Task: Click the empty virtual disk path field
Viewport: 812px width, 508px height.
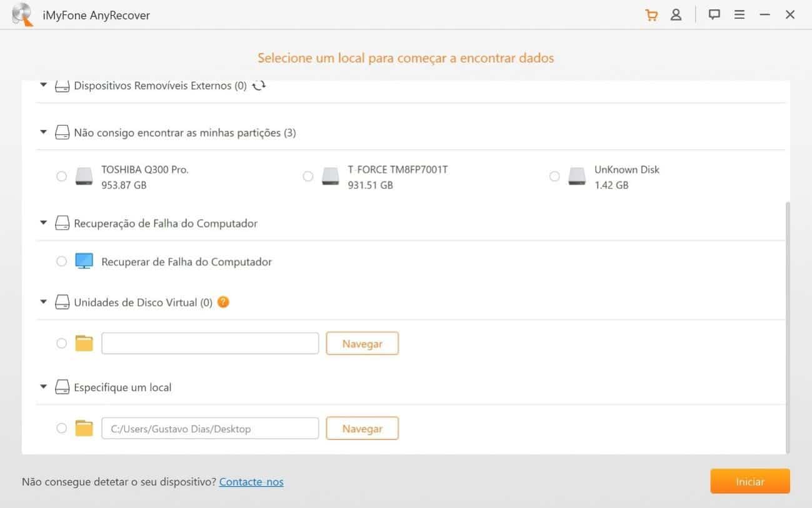Action: click(x=210, y=343)
